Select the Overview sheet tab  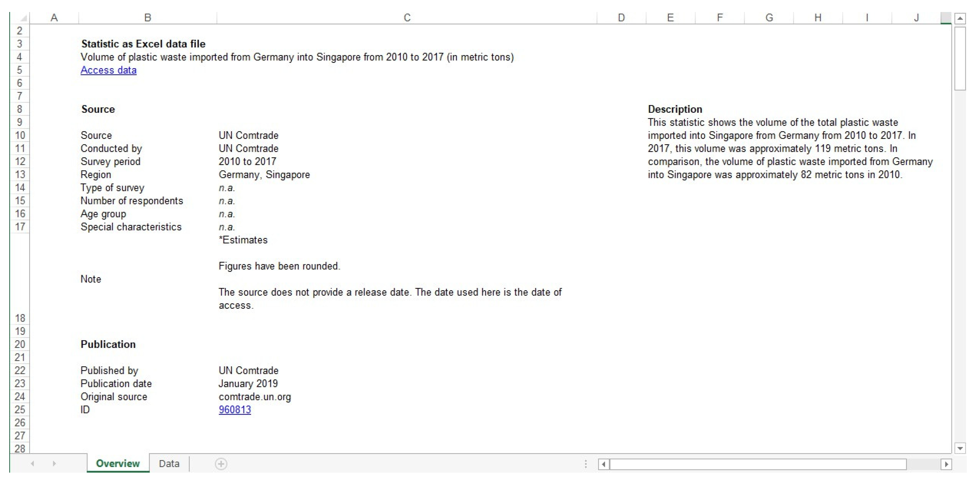(118, 463)
